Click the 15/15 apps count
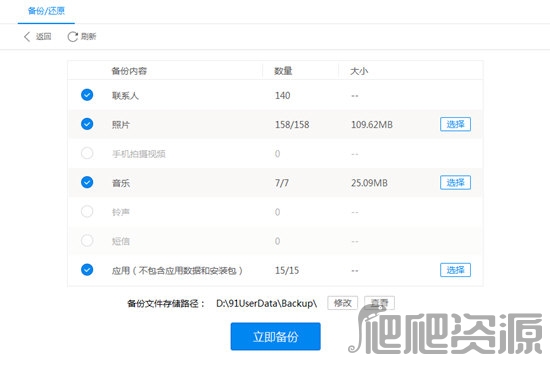 tap(287, 271)
